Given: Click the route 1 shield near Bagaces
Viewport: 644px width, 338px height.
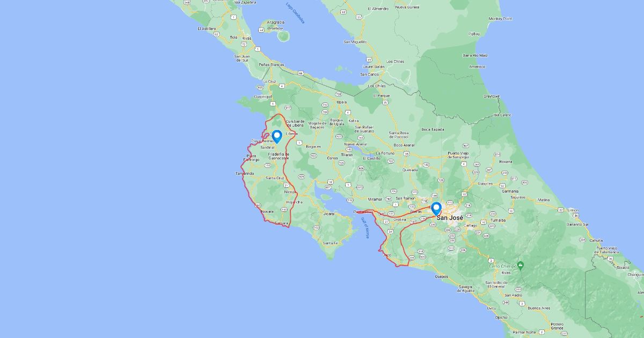Looking at the screenshot, I should 299,143.
